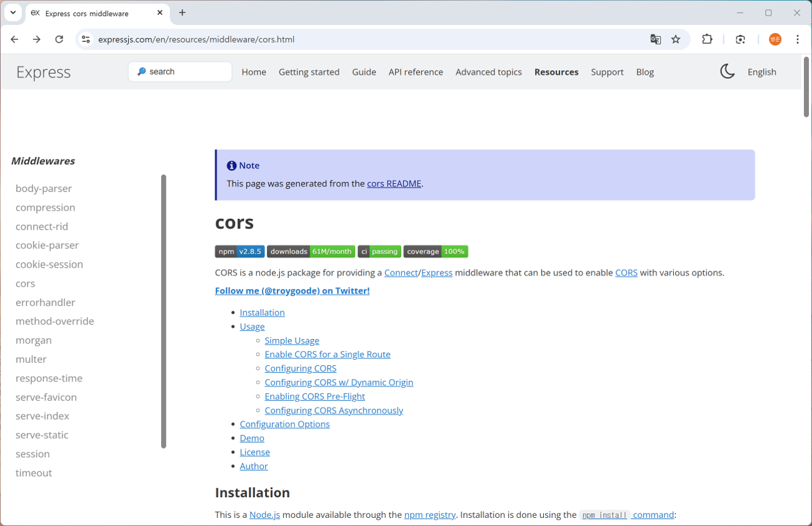The image size is (812, 526).
Task: Click the screenshot capture extension icon
Action: [741, 39]
